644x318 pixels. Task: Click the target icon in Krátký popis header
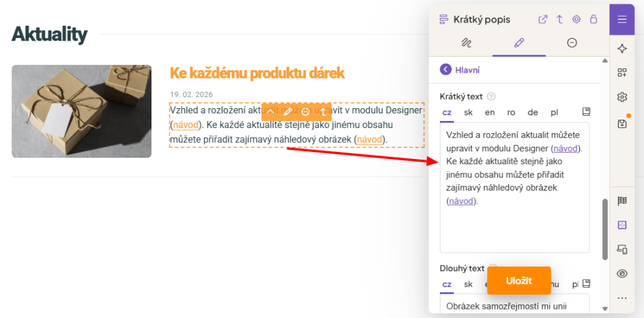(x=576, y=19)
